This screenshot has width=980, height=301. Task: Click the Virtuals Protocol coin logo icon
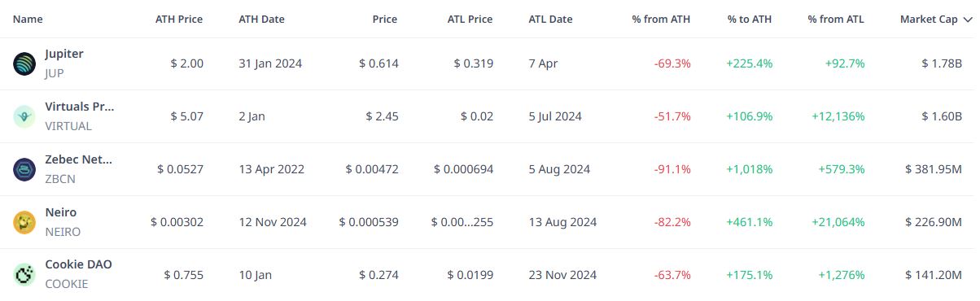pos(24,116)
